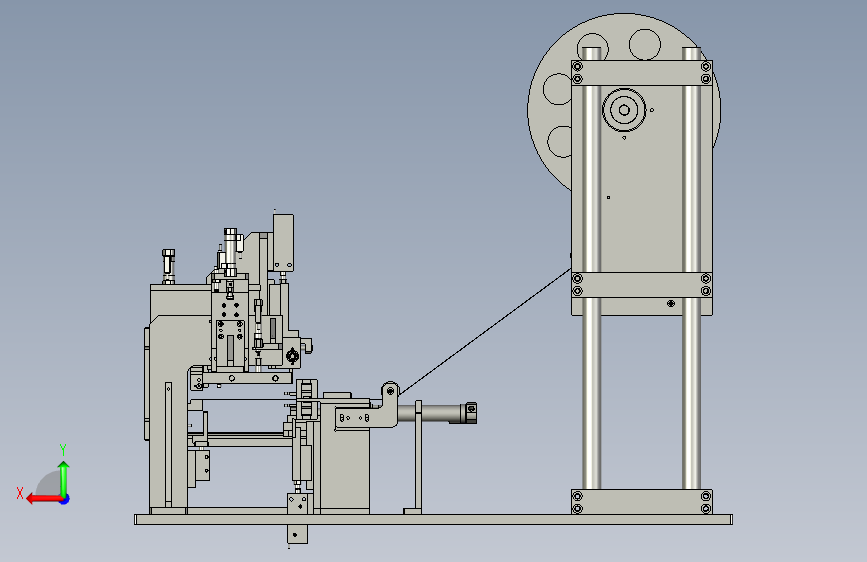This screenshot has width=867, height=562.
Task: Click the green Y-axis arrow on the triad
Action: pyautogui.click(x=64, y=478)
